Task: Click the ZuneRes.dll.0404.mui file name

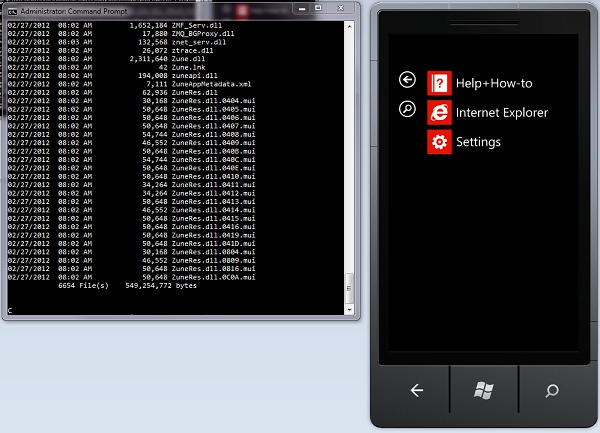Action: click(x=214, y=101)
